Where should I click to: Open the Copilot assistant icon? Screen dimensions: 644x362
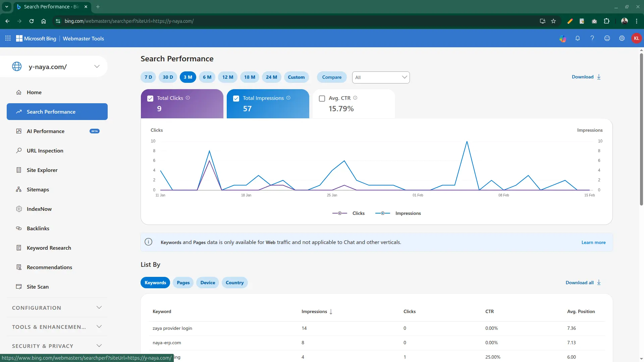click(563, 38)
